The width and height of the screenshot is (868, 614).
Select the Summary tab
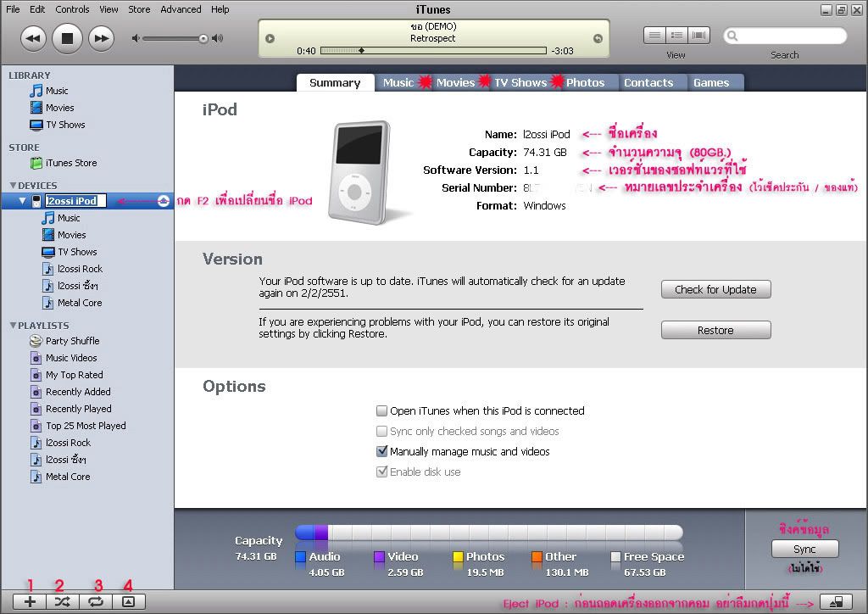point(335,82)
